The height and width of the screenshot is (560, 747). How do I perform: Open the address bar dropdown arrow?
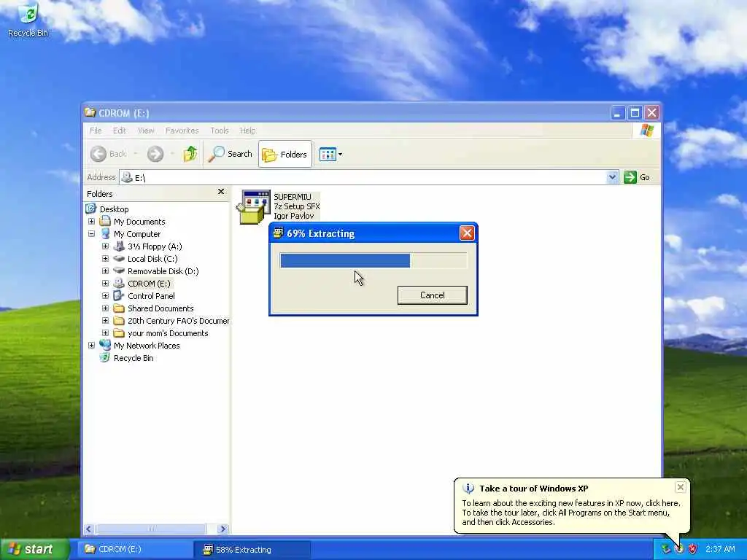click(x=612, y=177)
